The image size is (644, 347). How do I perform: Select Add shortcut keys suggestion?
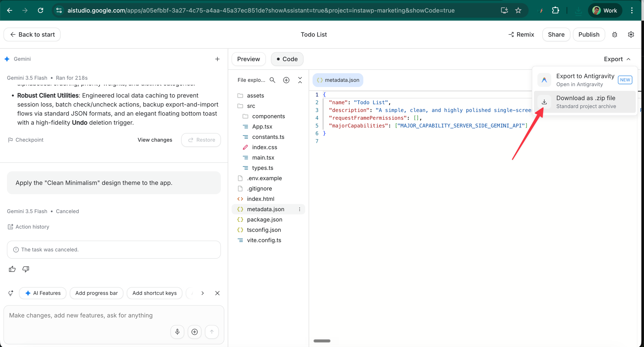[155, 293]
